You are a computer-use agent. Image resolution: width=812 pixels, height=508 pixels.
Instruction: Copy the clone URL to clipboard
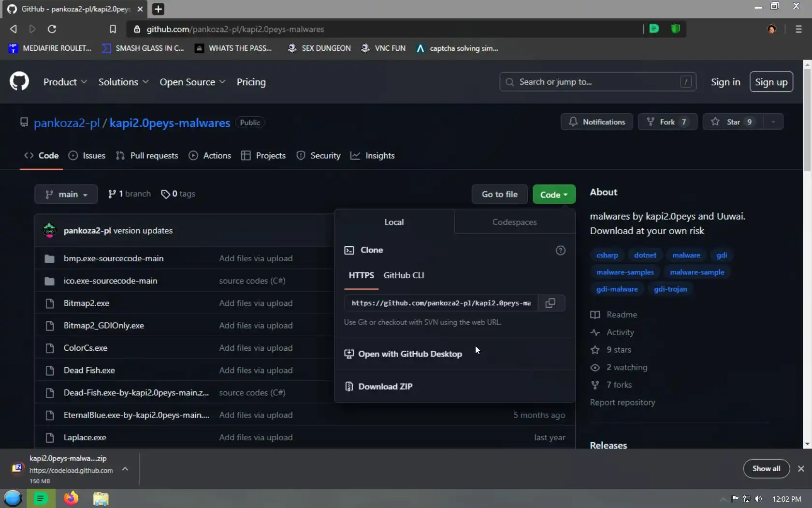coord(551,303)
